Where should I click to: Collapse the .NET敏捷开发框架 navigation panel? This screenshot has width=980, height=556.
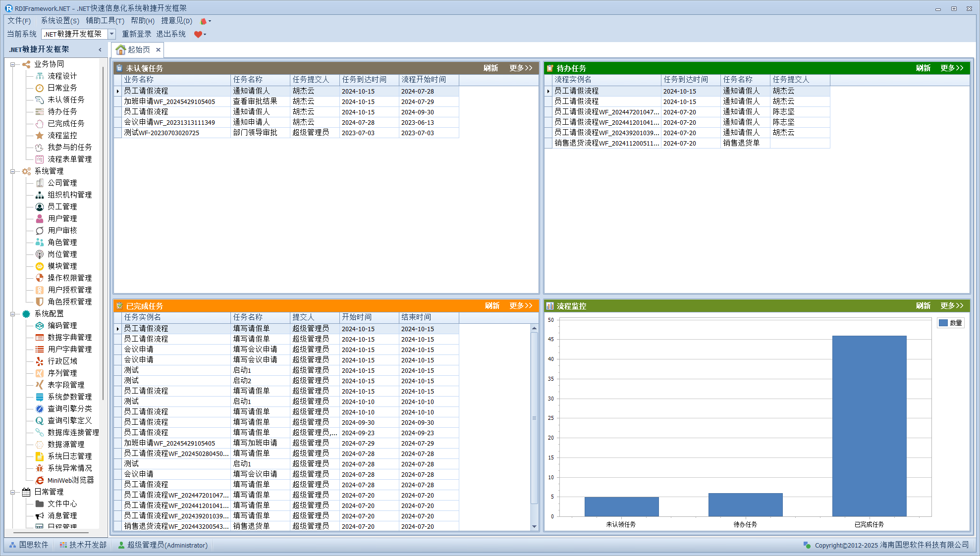pyautogui.click(x=100, y=50)
